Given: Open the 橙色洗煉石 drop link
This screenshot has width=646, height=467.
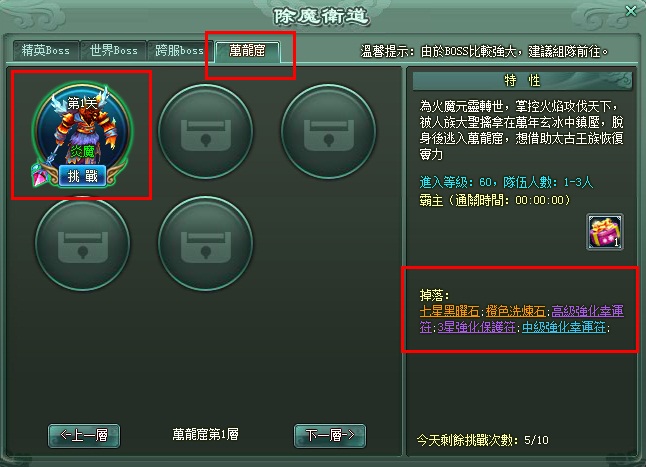Looking at the screenshot, I should [515, 311].
